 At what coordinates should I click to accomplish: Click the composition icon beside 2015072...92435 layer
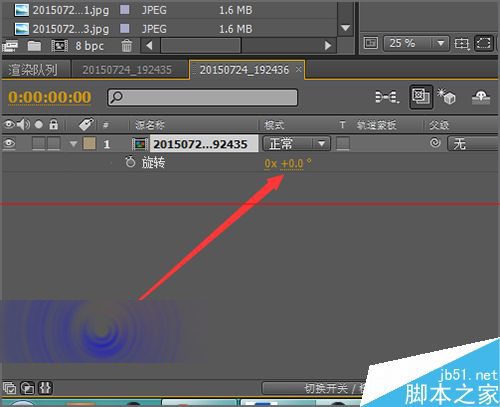140,144
